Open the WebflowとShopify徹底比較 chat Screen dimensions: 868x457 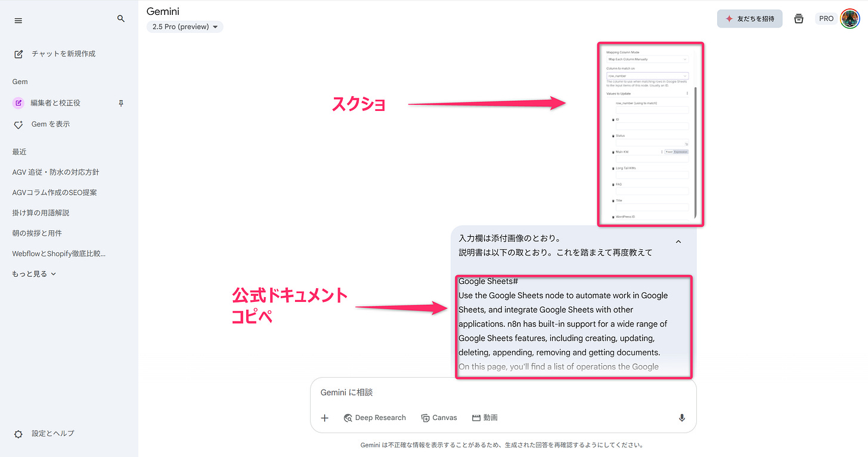pyautogui.click(x=59, y=254)
